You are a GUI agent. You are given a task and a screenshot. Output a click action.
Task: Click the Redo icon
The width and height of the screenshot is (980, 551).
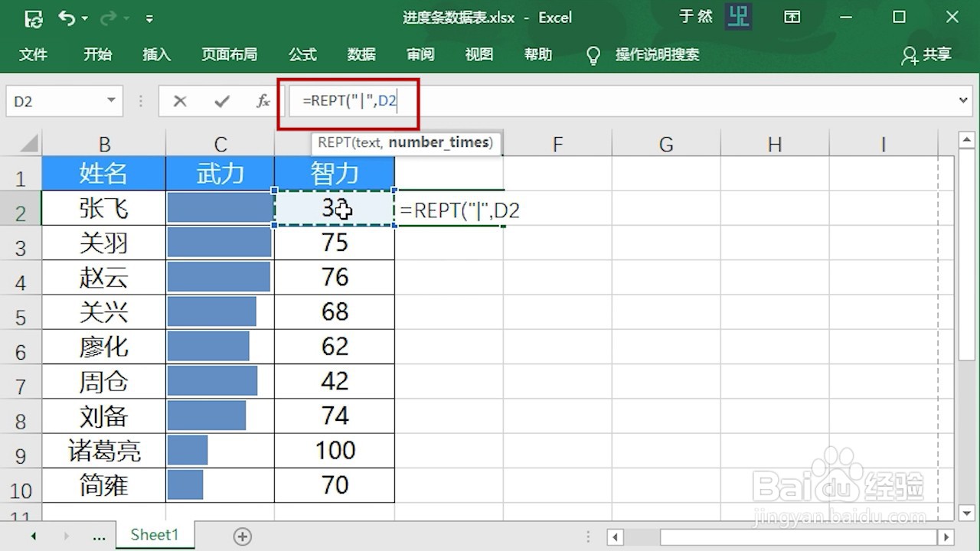point(109,18)
